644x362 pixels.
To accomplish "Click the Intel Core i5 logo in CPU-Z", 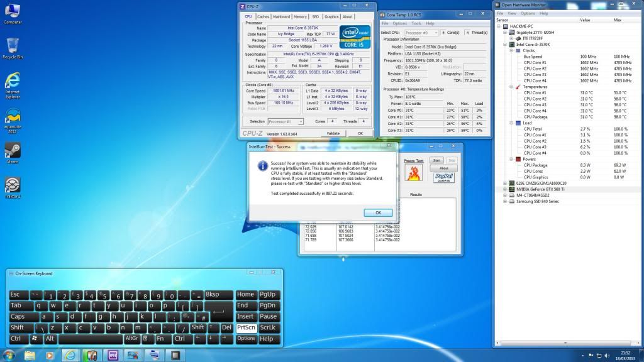I will (x=355, y=37).
